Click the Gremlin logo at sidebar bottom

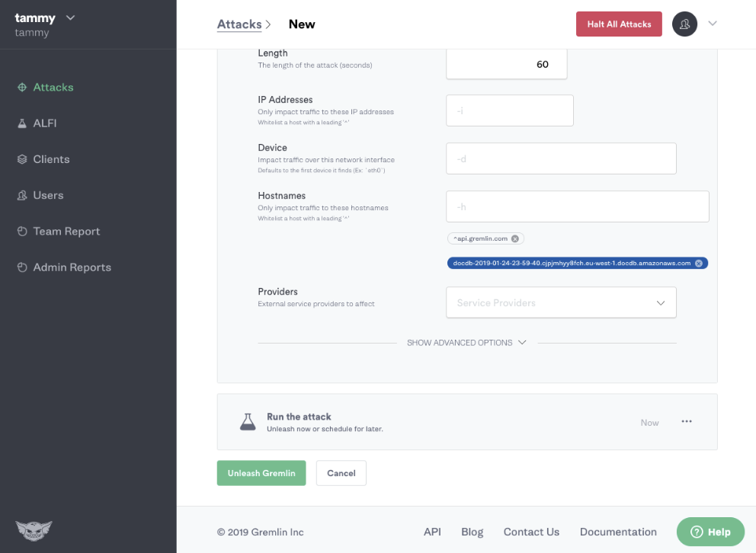tap(34, 531)
